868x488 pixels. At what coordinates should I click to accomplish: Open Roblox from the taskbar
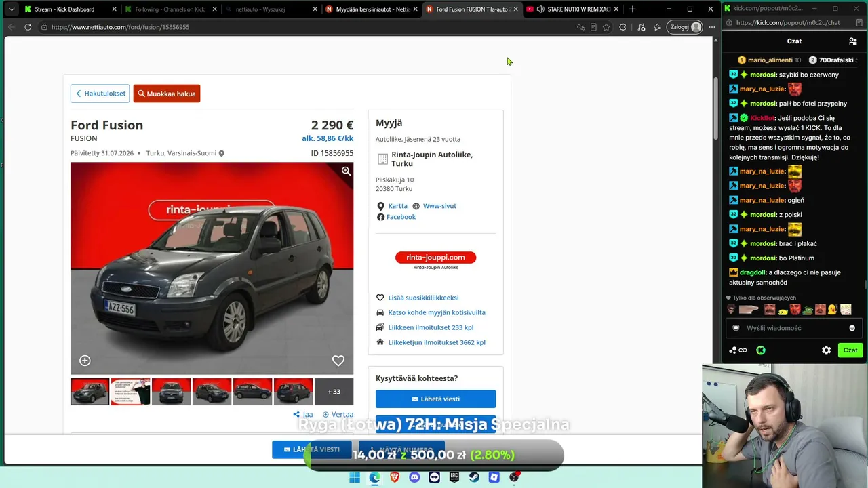[x=494, y=477]
